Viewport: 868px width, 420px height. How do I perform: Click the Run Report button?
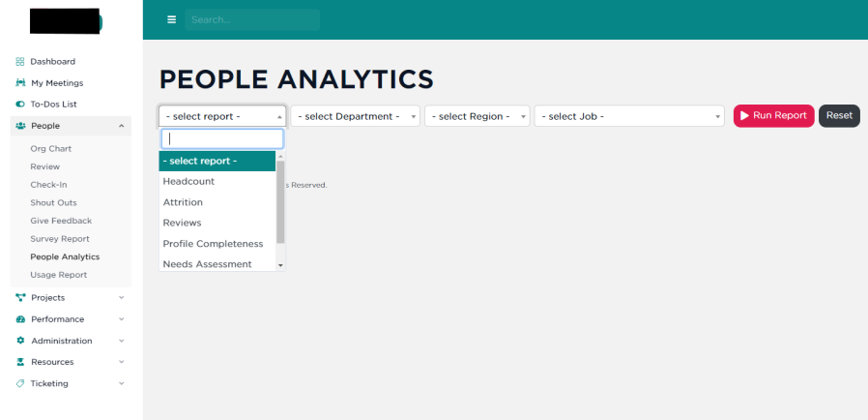coord(774,116)
